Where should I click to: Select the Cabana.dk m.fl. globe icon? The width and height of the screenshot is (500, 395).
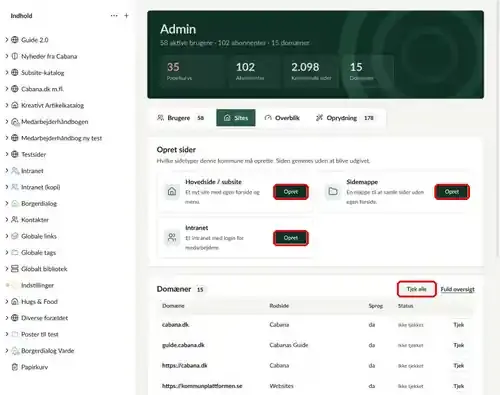click(x=15, y=89)
